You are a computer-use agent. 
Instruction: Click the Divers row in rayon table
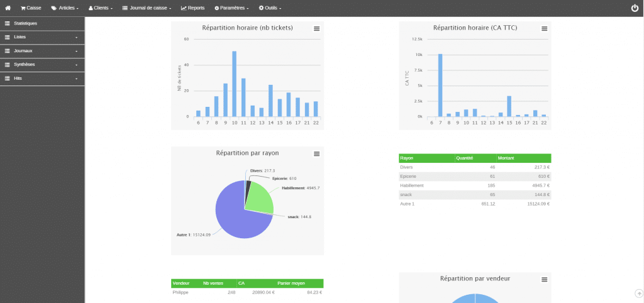click(x=475, y=167)
